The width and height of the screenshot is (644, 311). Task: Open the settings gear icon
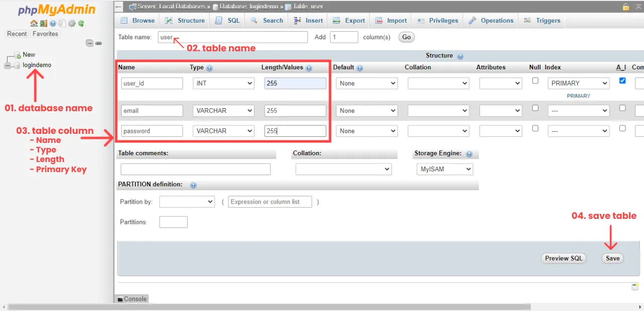coord(71,24)
